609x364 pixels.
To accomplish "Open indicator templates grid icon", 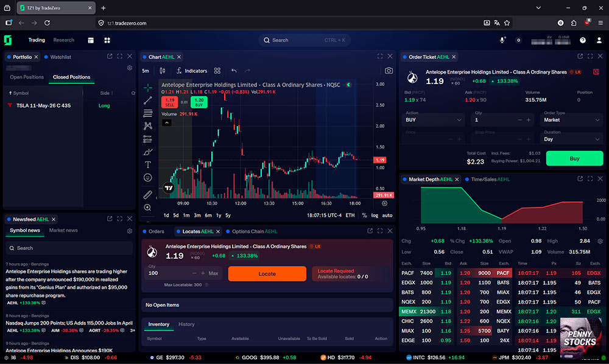I will [217, 71].
